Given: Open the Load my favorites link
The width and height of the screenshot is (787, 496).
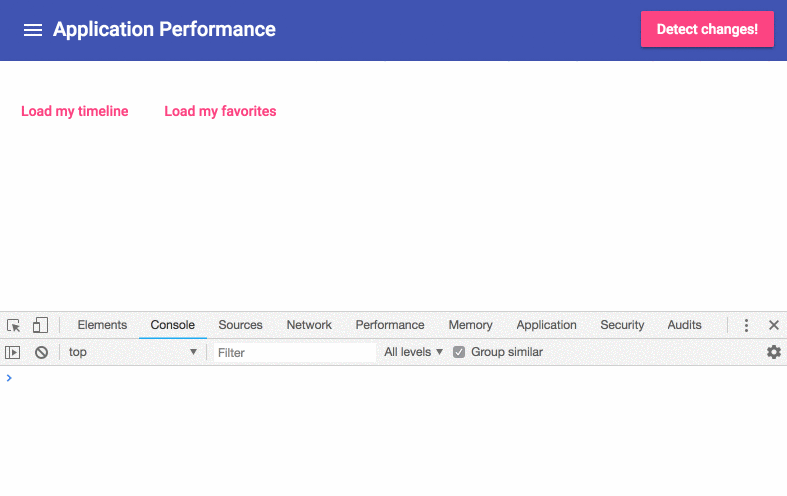Looking at the screenshot, I should pos(220,111).
